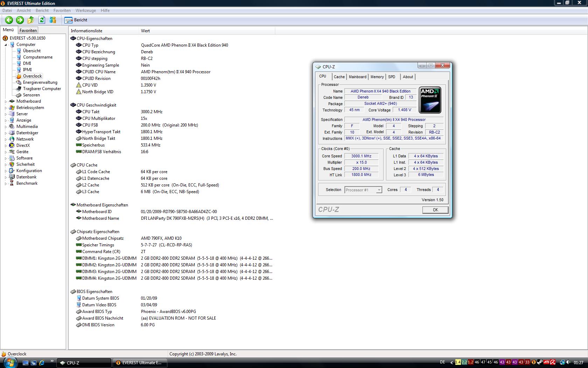Screen dimensions: 588x368
Task: Expand the Datenträger tree node
Action: pyautogui.click(x=6, y=133)
